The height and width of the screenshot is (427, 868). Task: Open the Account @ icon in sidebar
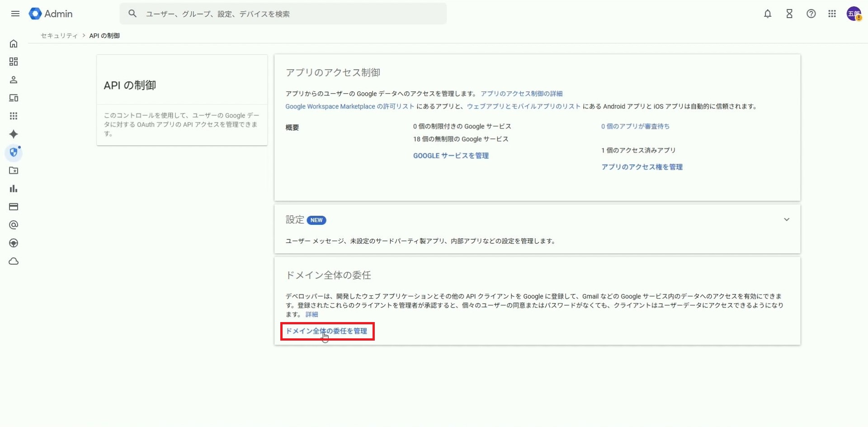click(x=14, y=225)
